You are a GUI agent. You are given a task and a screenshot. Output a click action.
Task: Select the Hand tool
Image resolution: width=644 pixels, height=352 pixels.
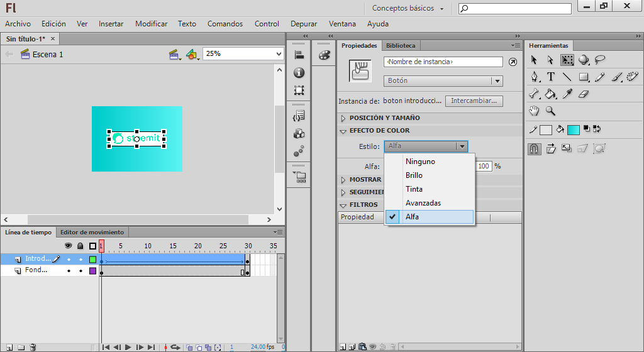coord(534,111)
